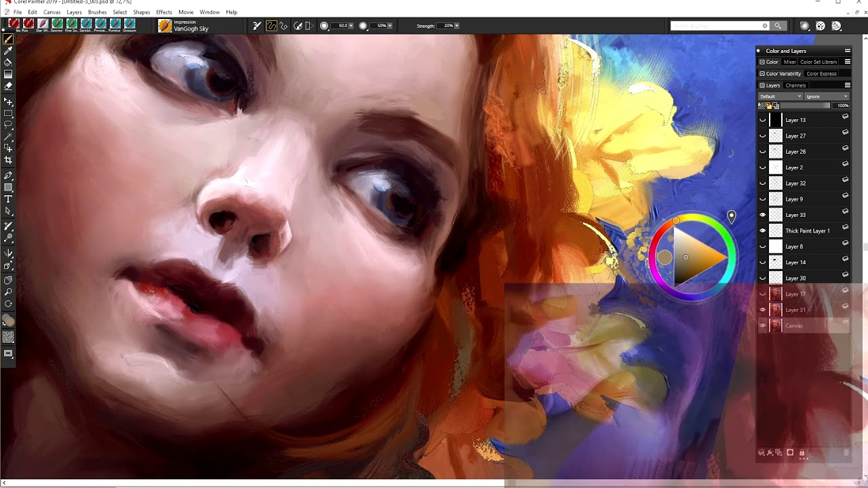Hide Layer 33
Viewport: 868px width, 488px height.
click(762, 215)
